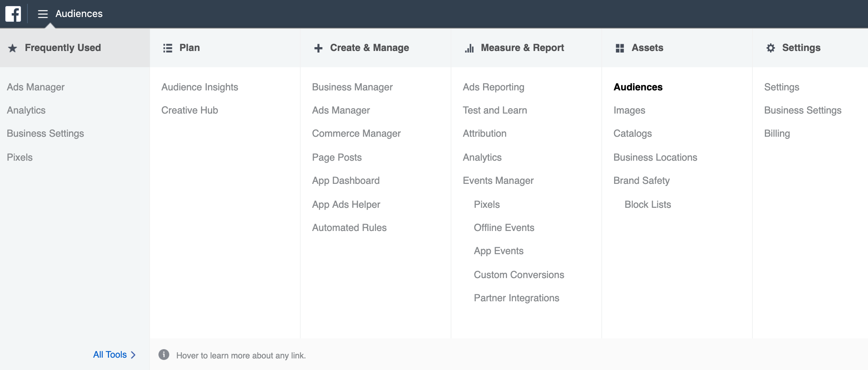Open Brand Safety
Screen dimensions: 868x370
[x=642, y=180]
